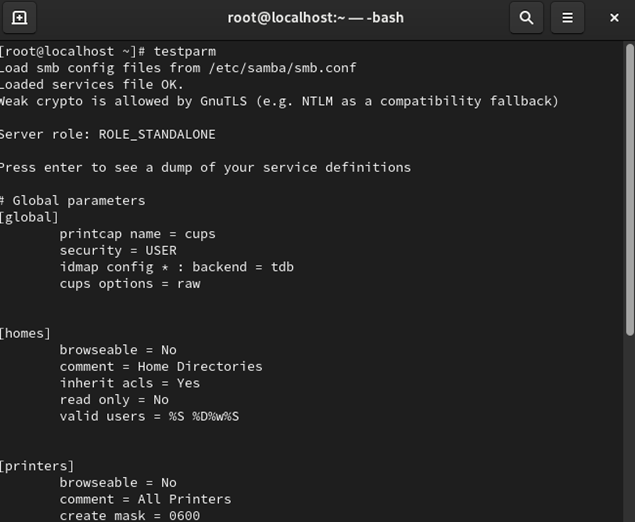Screen dimensions: 635x522
Task: Click the security = USER line
Action: [x=117, y=250]
